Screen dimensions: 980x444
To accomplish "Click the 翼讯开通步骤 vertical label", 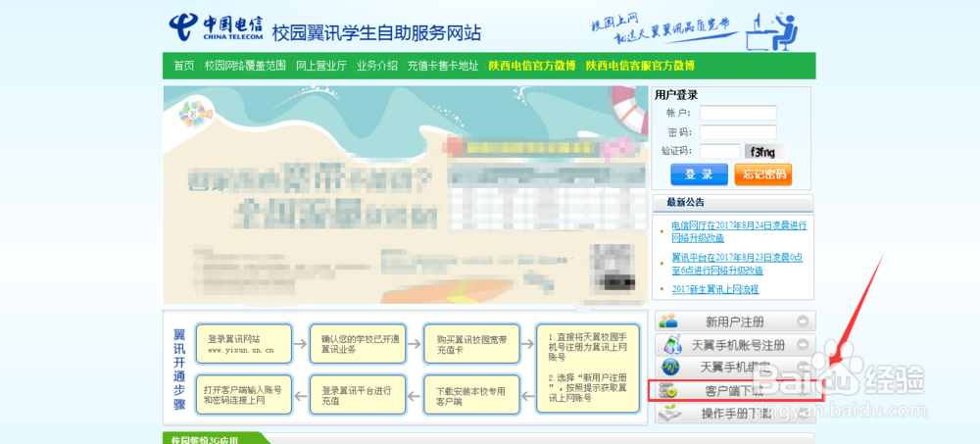I will 179,369.
